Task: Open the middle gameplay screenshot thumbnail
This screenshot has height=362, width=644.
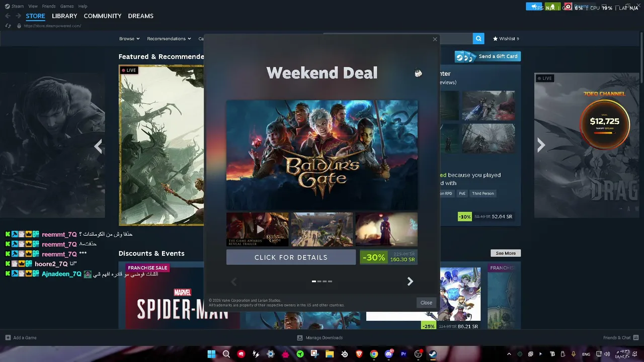Action: click(322, 229)
